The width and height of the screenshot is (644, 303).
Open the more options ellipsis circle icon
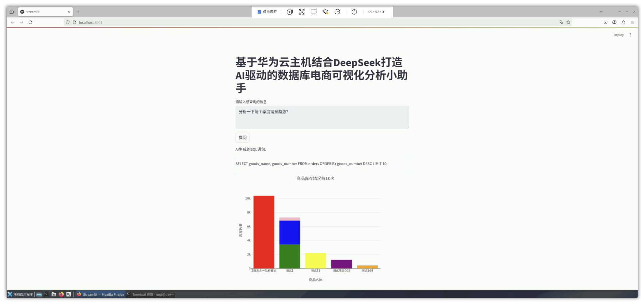point(337,12)
